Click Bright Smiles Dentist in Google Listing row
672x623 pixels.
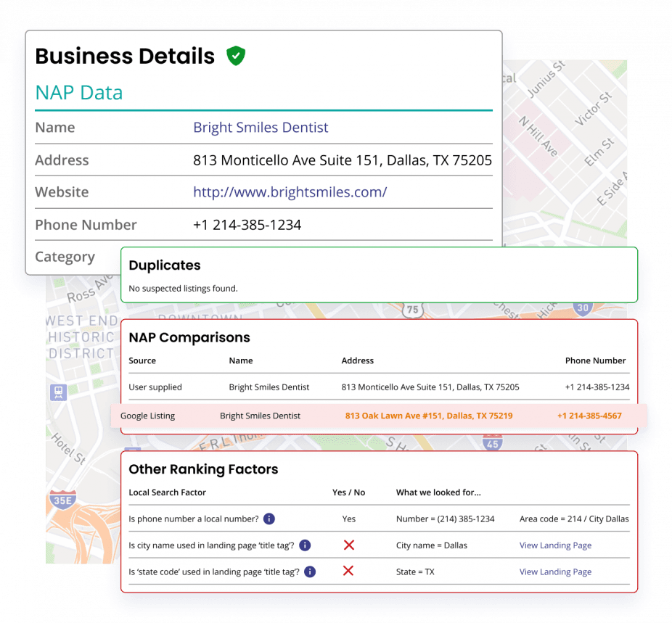260,416
